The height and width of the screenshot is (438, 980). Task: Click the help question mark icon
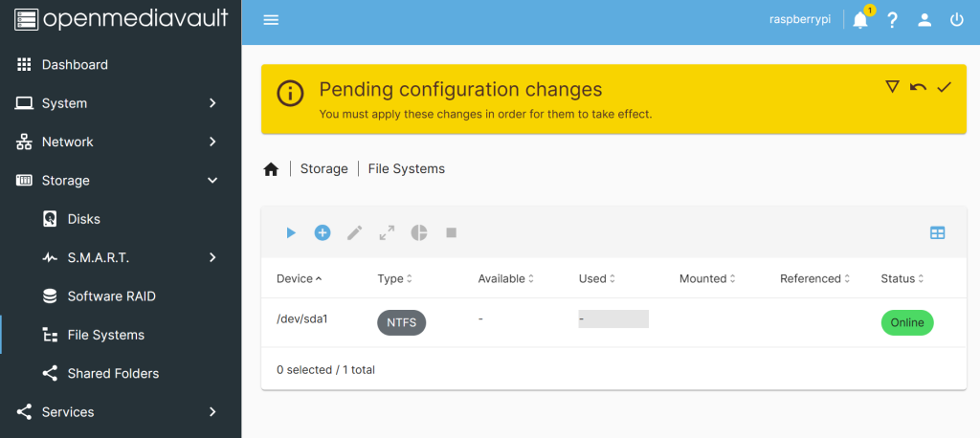click(893, 20)
